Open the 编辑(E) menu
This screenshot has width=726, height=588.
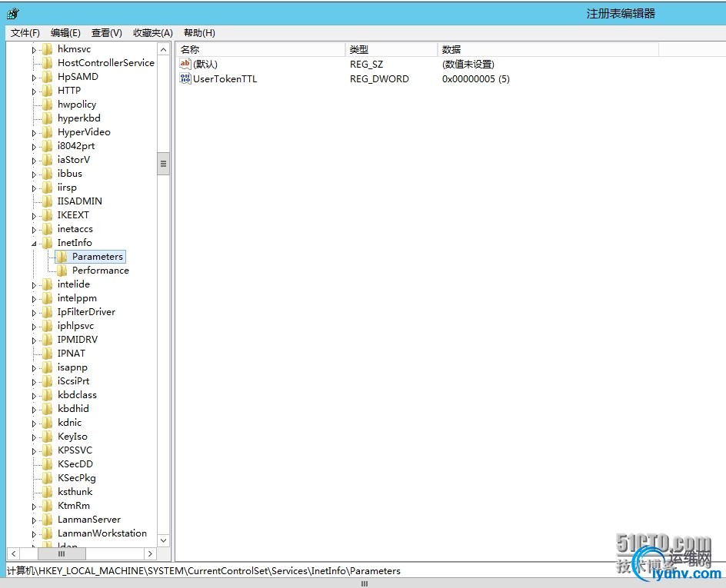pos(65,33)
